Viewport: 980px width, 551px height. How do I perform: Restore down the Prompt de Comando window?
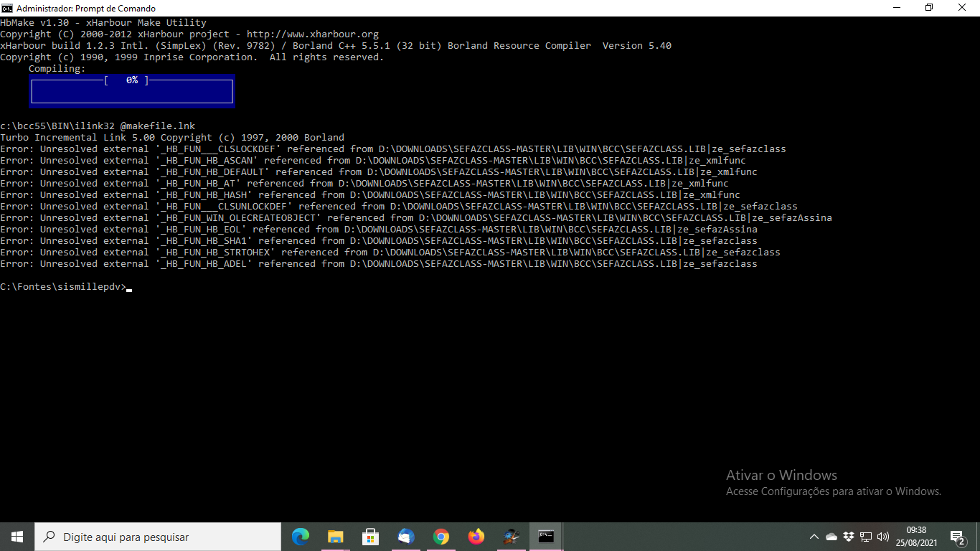pos(929,8)
